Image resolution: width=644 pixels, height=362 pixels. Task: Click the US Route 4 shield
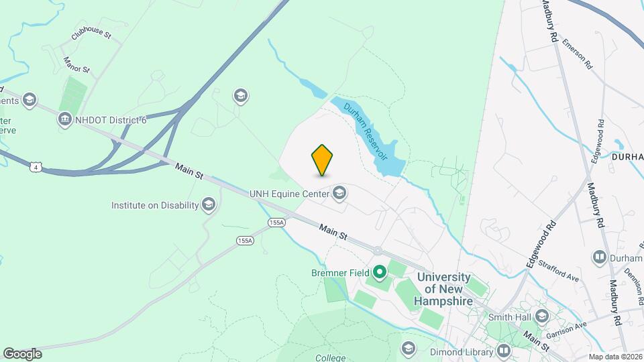click(x=36, y=167)
